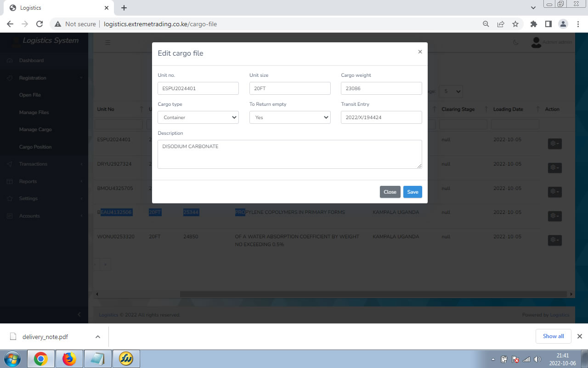Edit the Cargo weight field

381,88
